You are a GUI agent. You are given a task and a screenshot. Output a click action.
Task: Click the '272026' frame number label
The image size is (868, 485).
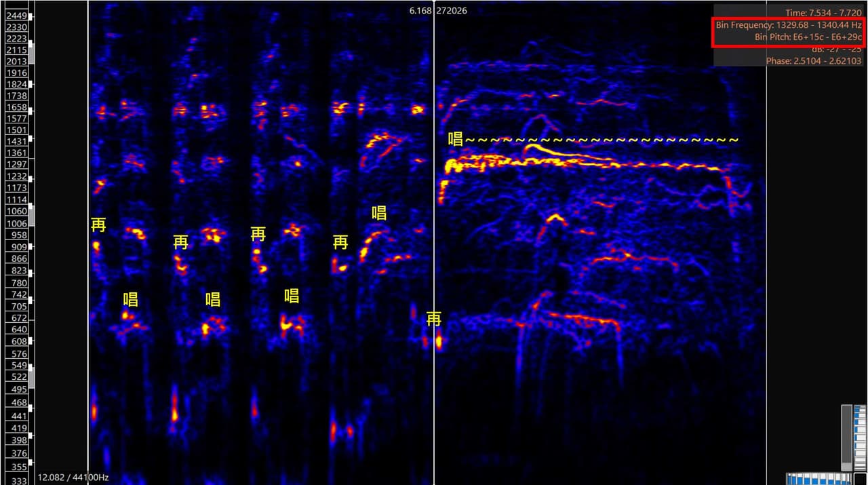(452, 11)
